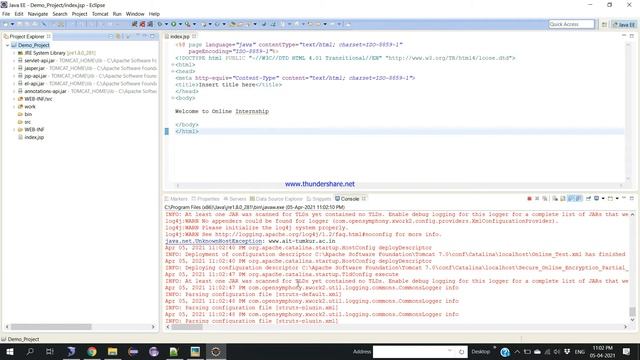The height and width of the screenshot is (360, 640).
Task: Maximize the editor area
Action: point(631,36)
